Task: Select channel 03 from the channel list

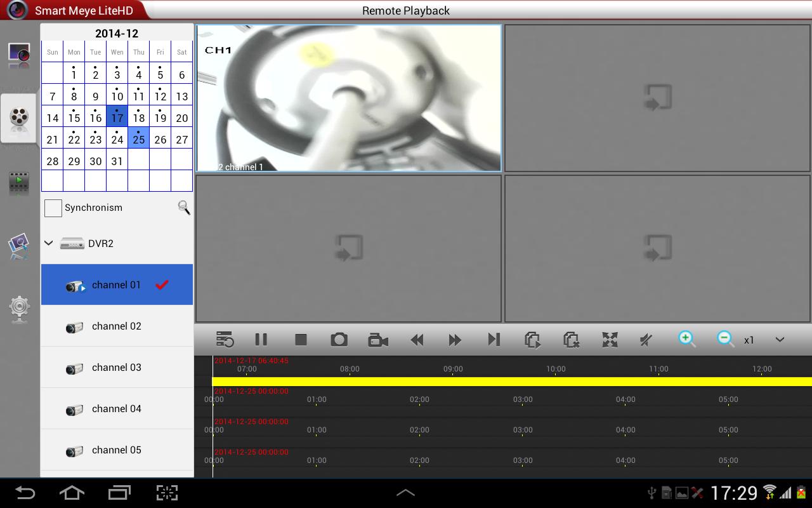Action: click(116, 367)
